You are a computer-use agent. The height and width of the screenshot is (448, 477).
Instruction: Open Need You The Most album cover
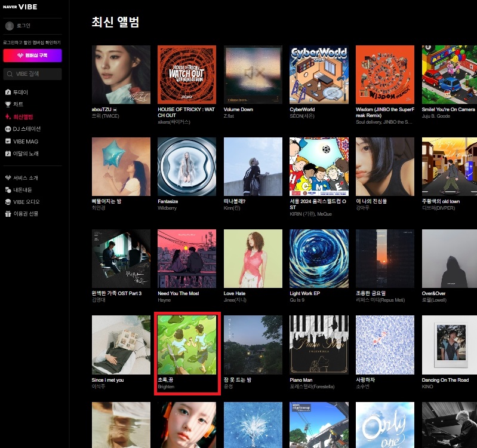tap(187, 259)
